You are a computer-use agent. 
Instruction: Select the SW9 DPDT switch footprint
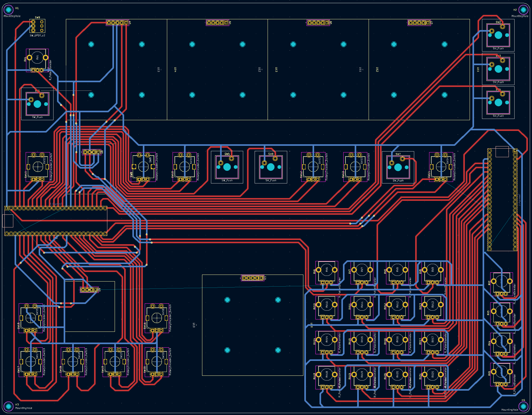(37, 26)
